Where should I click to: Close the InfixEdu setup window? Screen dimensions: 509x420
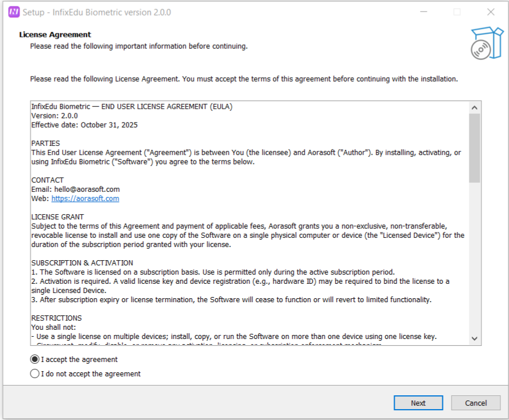491,12
